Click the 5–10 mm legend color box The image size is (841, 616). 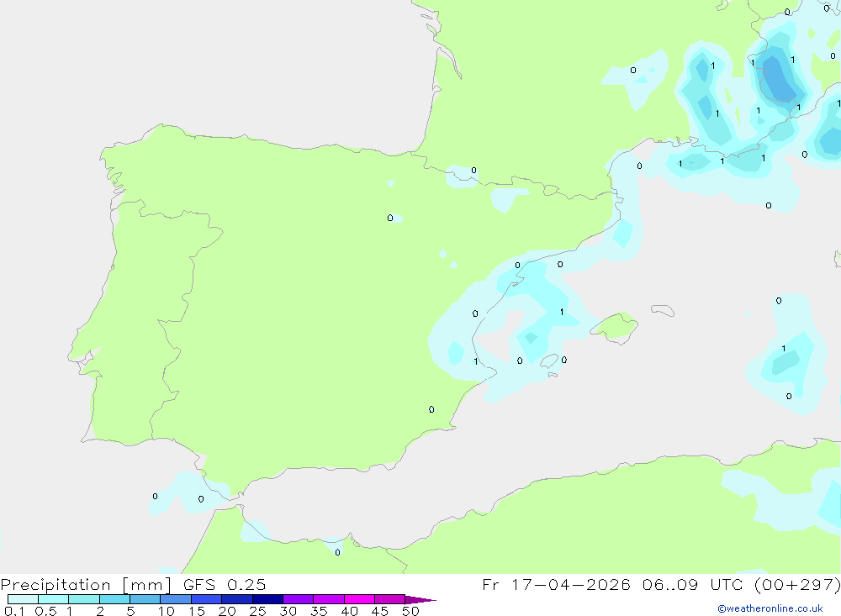[x=145, y=599]
